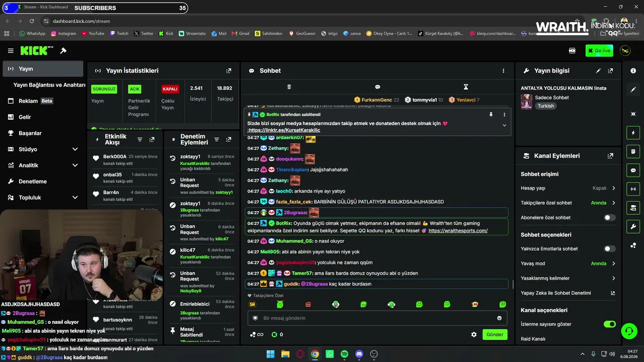
Task: Click the chat bubble icon in right sidebar
Action: pyautogui.click(x=633, y=170)
